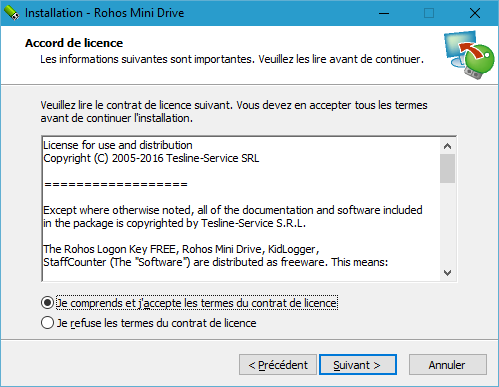This screenshot has width=499, height=387.
Task: Click "Veuillez lire le contrat de licence" instruction
Action: [x=234, y=112]
